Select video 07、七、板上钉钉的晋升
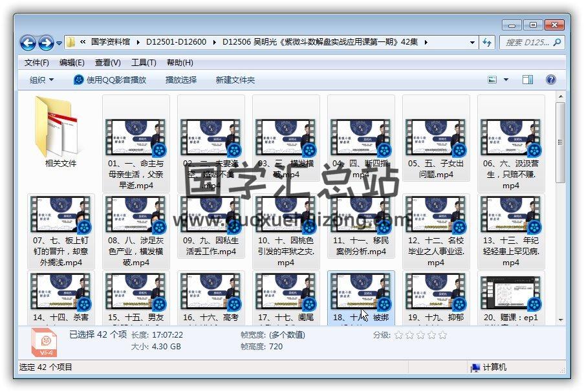Viewport: 584px width, 392px height. click(x=61, y=231)
